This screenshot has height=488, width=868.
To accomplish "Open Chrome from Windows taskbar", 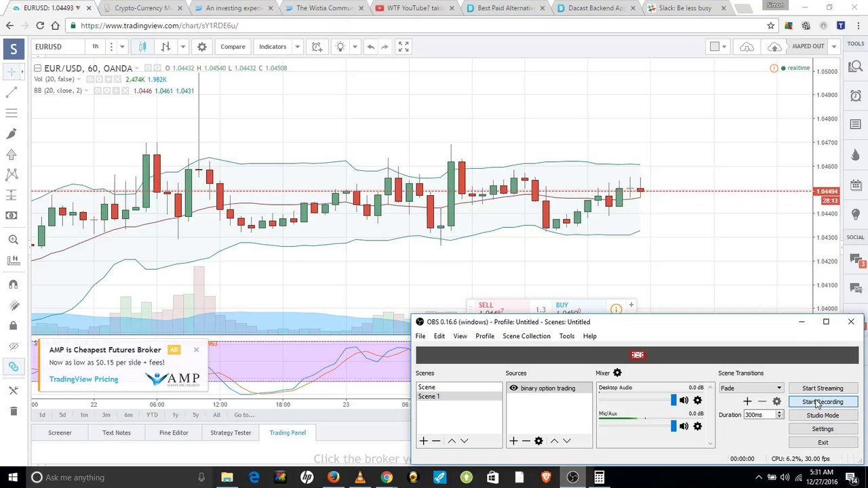I will click(x=387, y=477).
